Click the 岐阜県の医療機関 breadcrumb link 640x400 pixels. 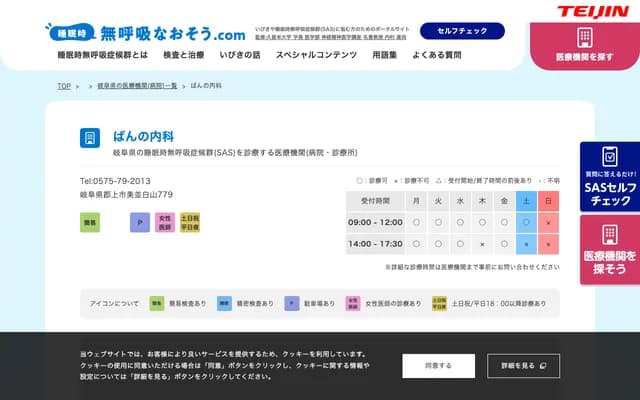[x=137, y=87]
